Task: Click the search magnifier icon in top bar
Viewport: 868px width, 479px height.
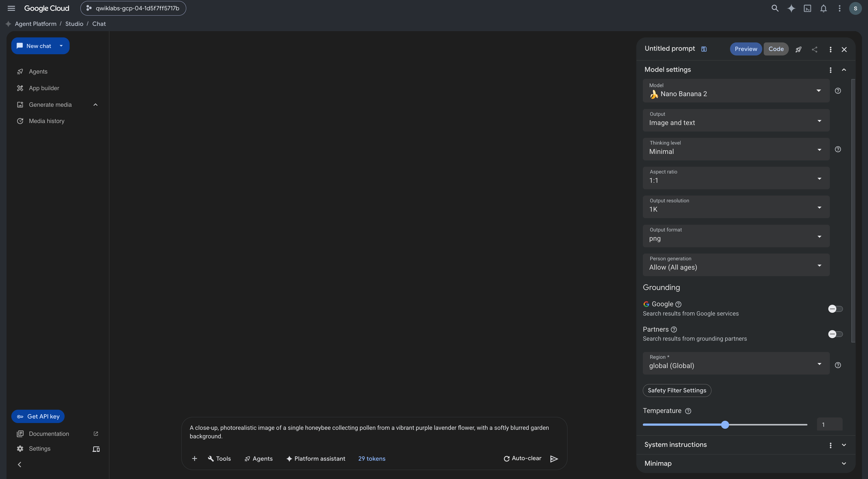Action: tap(775, 9)
